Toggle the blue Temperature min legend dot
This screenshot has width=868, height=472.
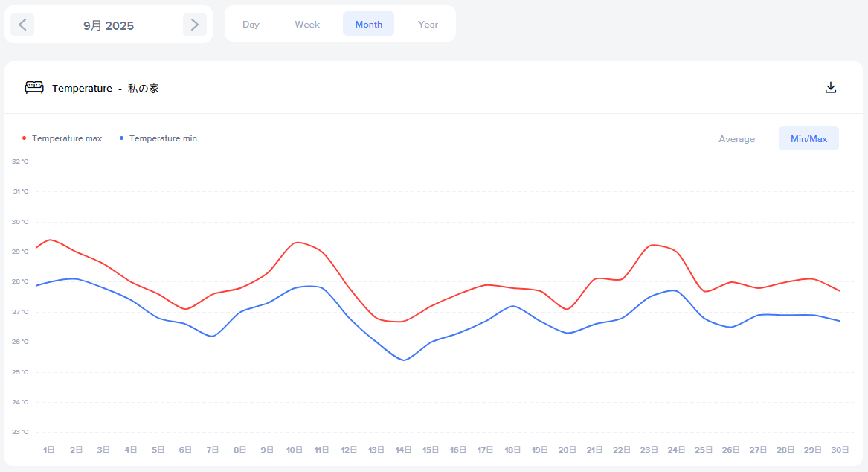pyautogui.click(x=121, y=138)
